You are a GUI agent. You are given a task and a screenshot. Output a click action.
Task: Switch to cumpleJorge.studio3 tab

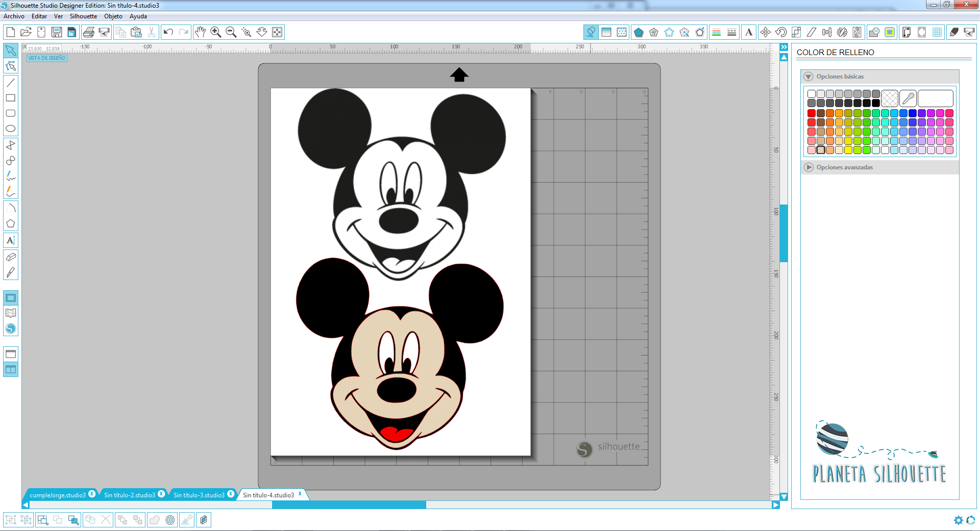tap(58, 495)
